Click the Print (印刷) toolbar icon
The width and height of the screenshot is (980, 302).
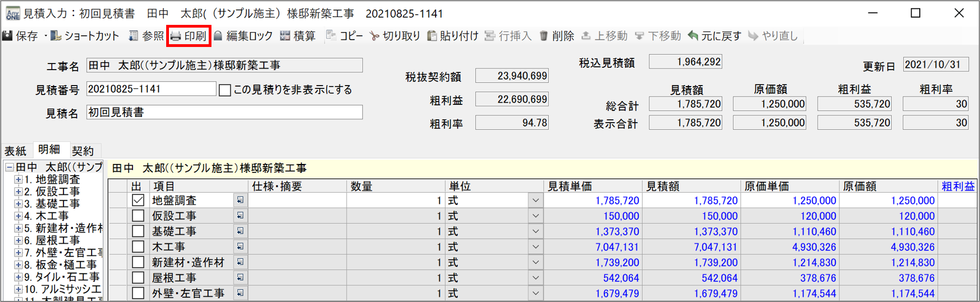click(x=176, y=36)
